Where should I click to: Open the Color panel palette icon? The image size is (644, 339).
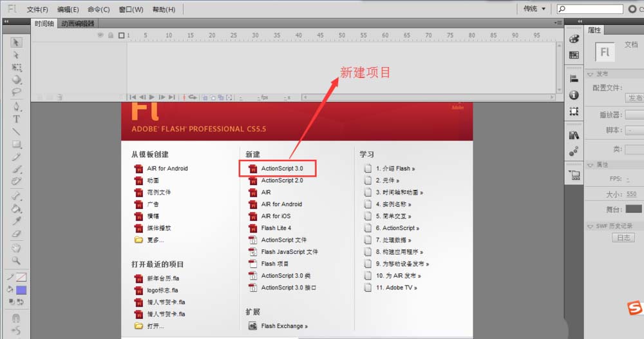click(x=574, y=39)
